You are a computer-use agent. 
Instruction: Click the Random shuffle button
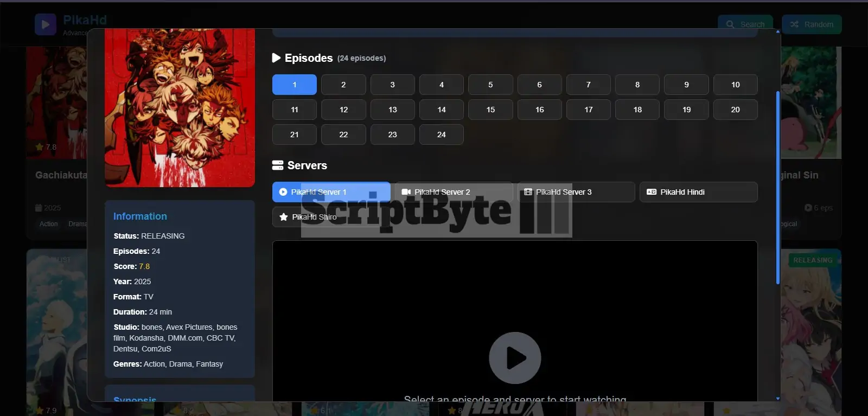[x=812, y=24]
